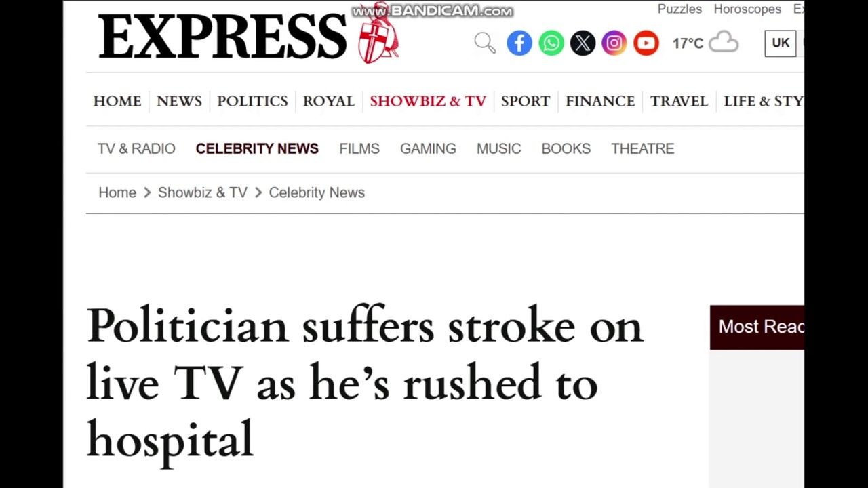Image resolution: width=868 pixels, height=488 pixels.
Task: Open the YouTube icon
Action: tap(646, 43)
